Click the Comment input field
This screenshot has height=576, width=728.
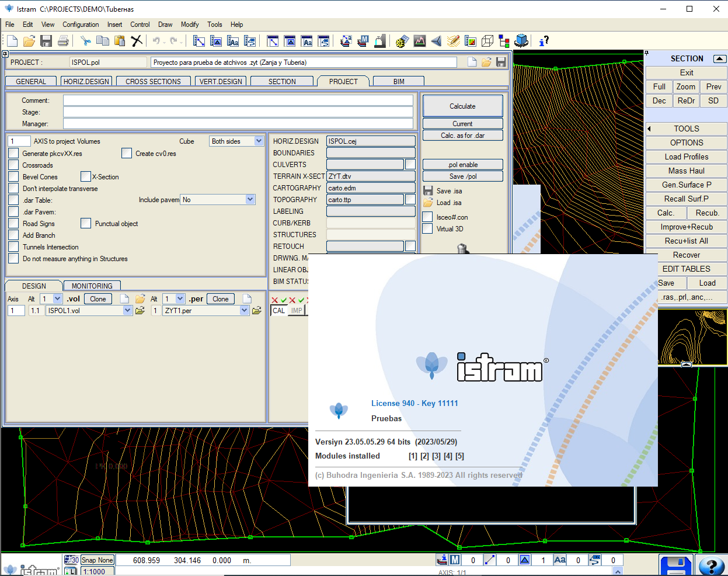[x=238, y=100]
